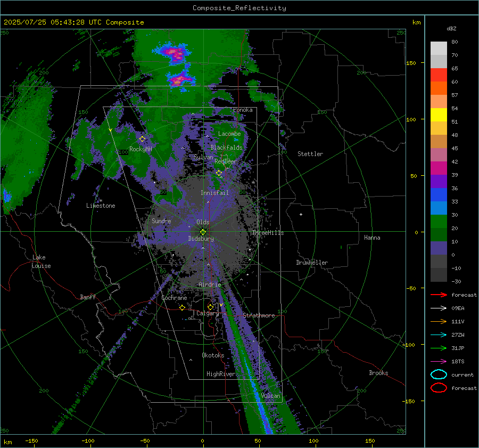Select the red forecast ellipse icon
The width and height of the screenshot is (479, 448).
[439, 388]
